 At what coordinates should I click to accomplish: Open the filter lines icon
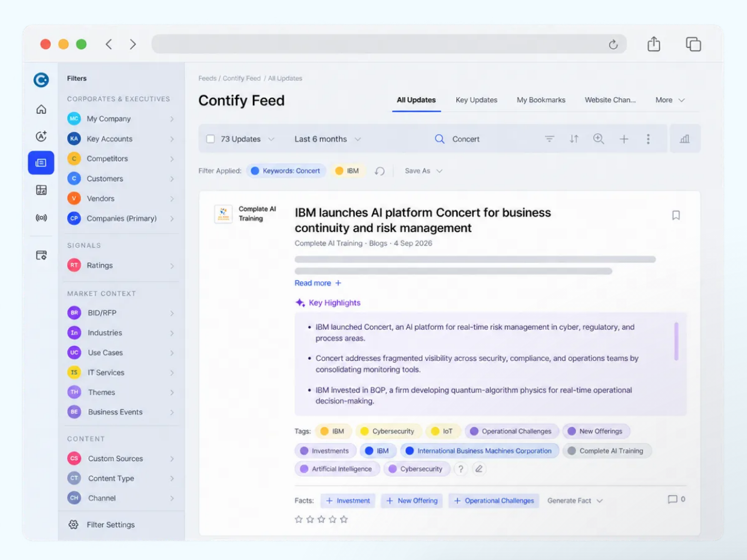[549, 139]
